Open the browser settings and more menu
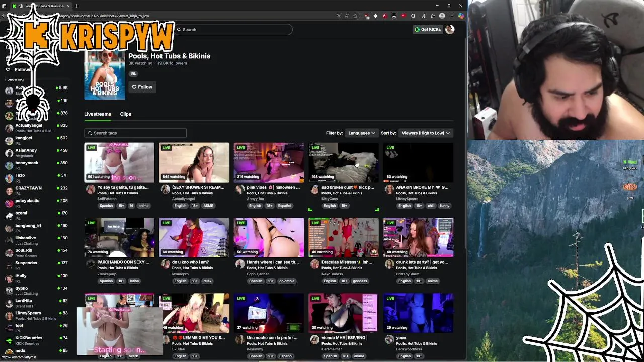Image resolution: width=644 pixels, height=362 pixels. (x=451, y=16)
